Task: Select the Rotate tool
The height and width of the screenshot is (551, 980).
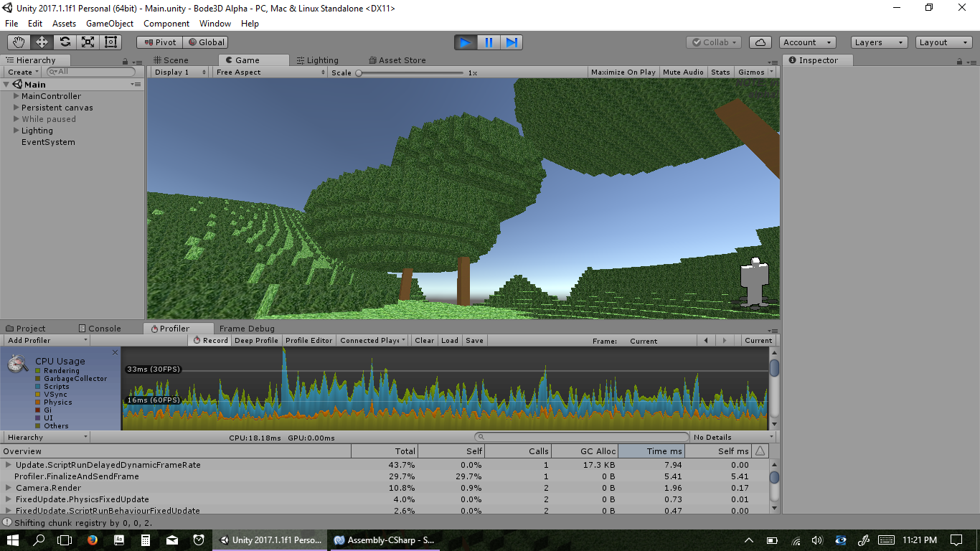Action: point(65,42)
